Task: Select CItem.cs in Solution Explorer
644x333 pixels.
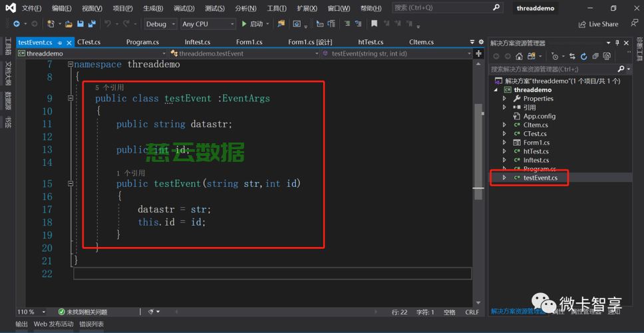Action: tap(535, 125)
